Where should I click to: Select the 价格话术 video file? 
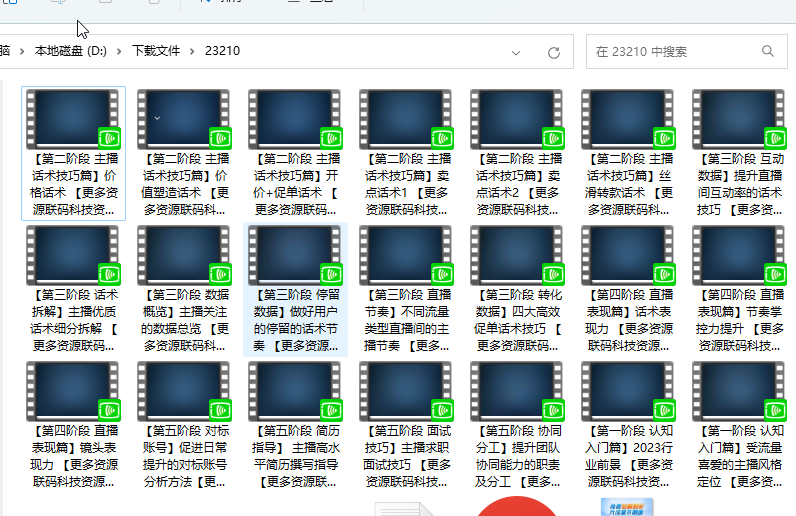coord(73,153)
